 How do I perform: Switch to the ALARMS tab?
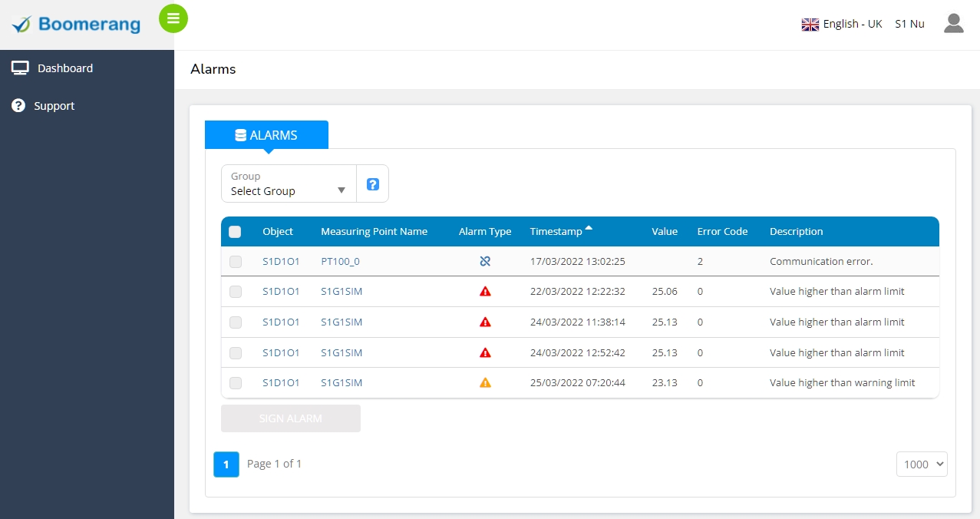coord(266,135)
